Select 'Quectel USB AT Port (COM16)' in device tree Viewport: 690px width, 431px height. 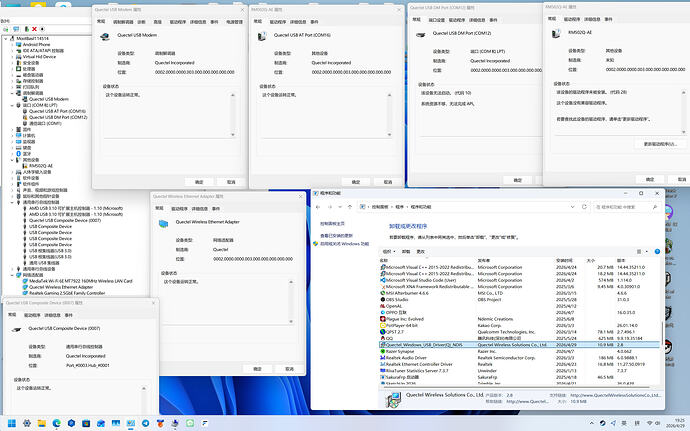click(57, 111)
